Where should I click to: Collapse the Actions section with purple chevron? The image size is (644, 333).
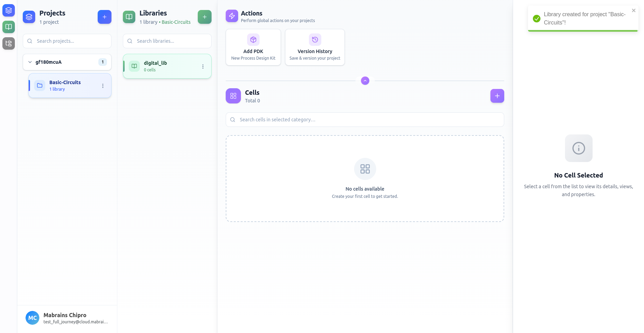(365, 81)
